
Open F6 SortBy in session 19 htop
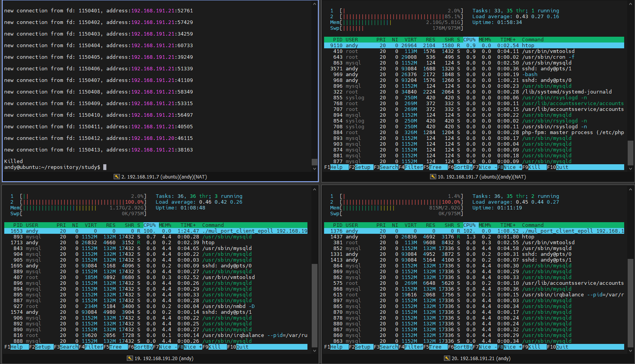(140, 347)
